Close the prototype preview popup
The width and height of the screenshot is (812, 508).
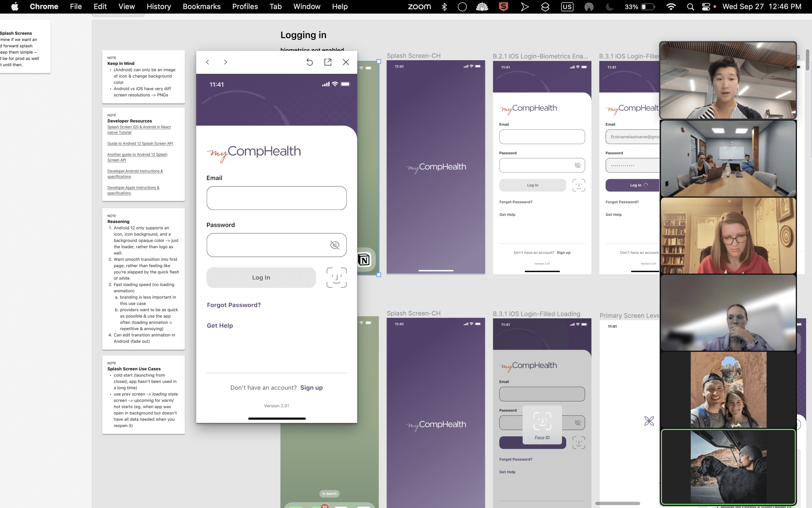[x=346, y=62]
